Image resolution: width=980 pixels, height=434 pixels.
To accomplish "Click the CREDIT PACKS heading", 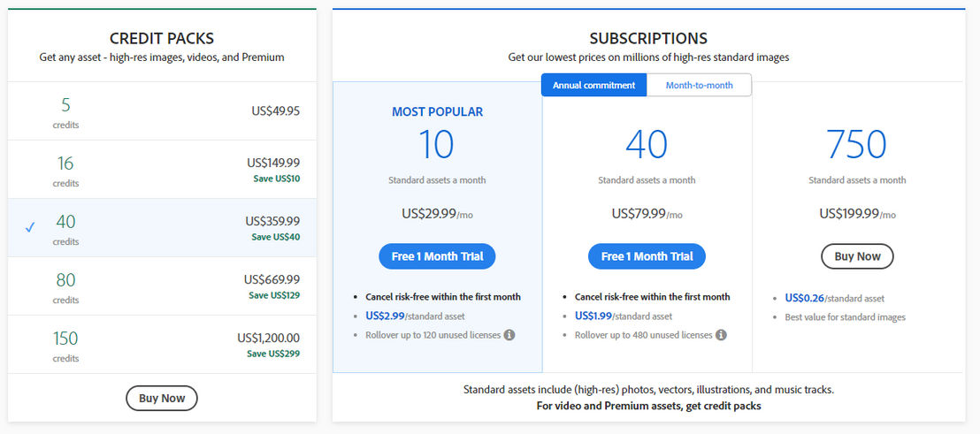I will click(162, 39).
